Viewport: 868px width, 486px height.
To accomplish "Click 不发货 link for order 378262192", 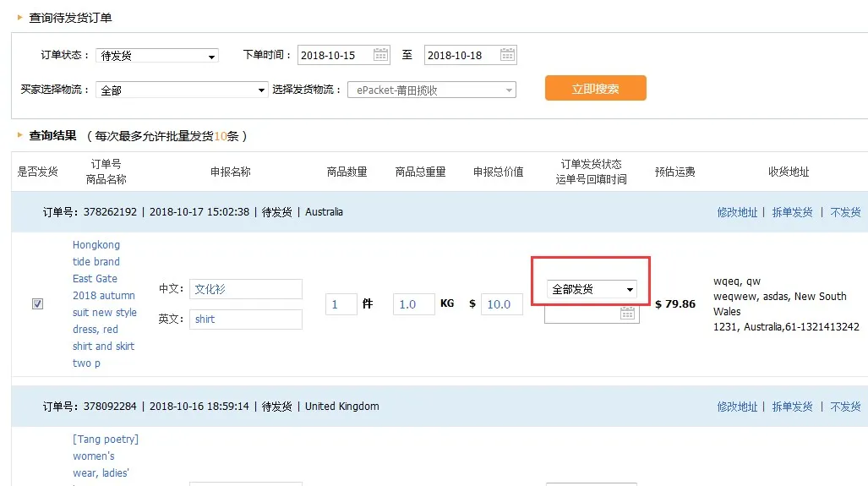I will tap(845, 212).
